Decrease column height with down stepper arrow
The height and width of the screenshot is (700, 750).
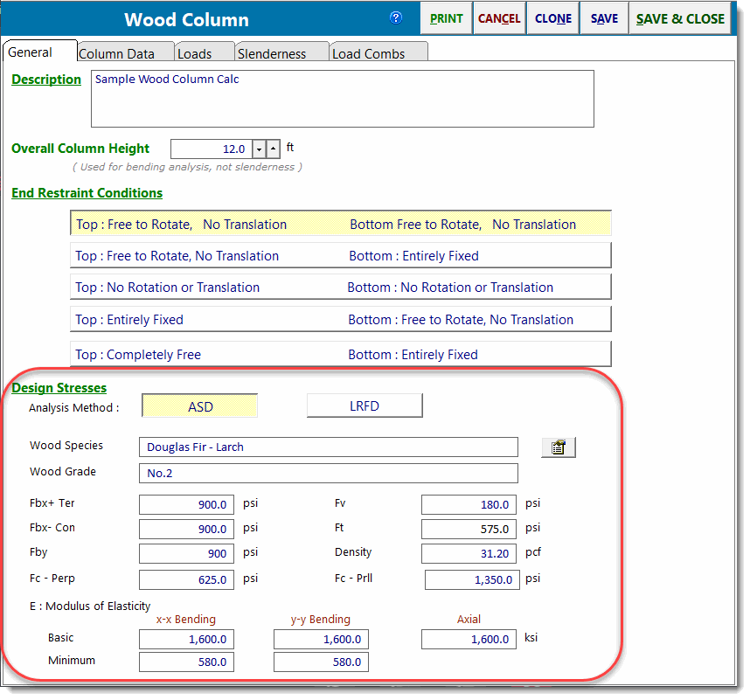tap(259, 149)
